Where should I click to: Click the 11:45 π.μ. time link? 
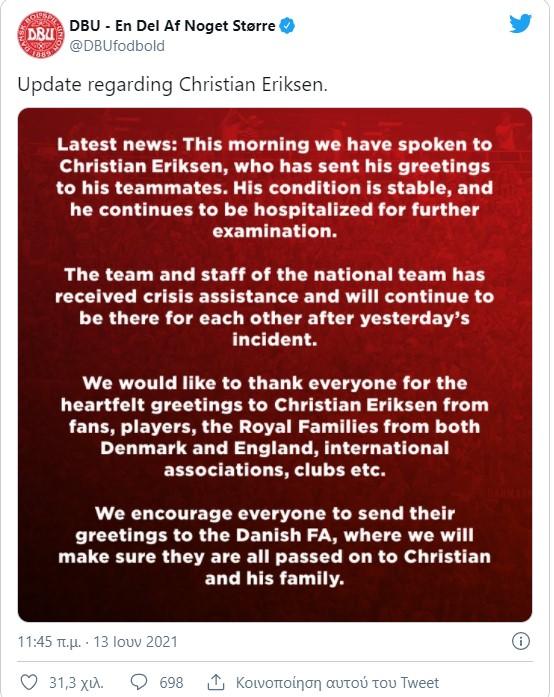(49, 642)
